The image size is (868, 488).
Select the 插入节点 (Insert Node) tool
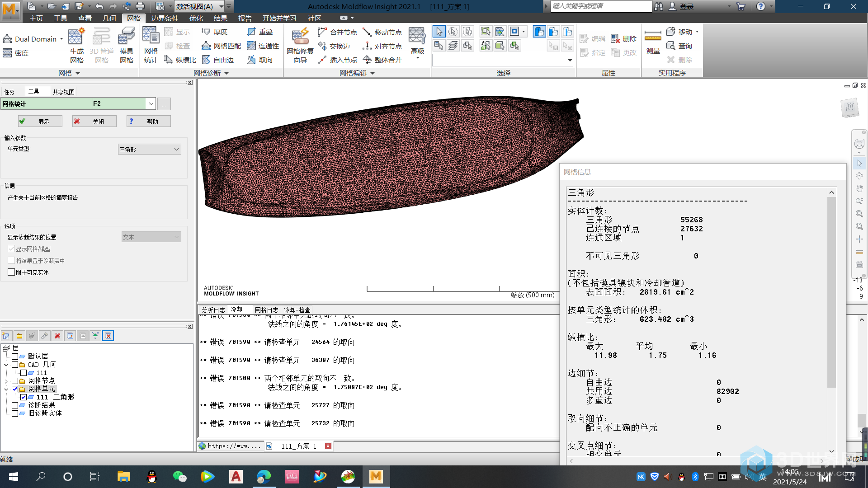337,60
